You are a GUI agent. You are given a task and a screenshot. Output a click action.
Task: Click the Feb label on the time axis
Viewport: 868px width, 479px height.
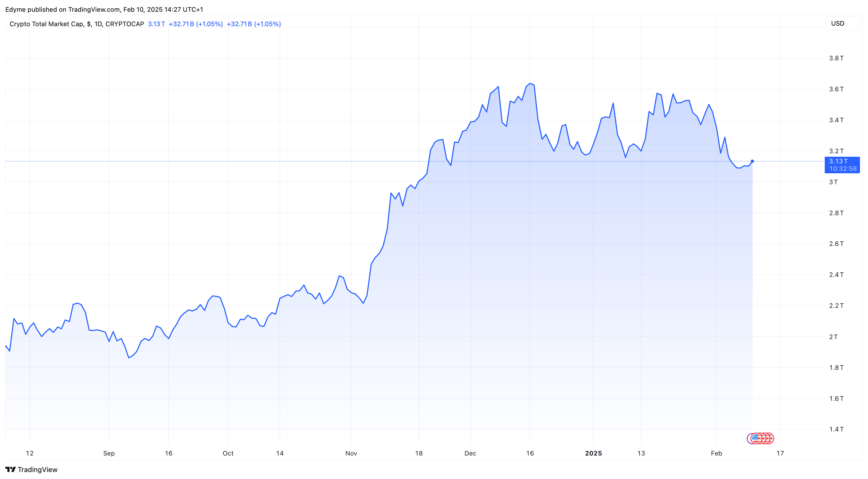(x=716, y=453)
